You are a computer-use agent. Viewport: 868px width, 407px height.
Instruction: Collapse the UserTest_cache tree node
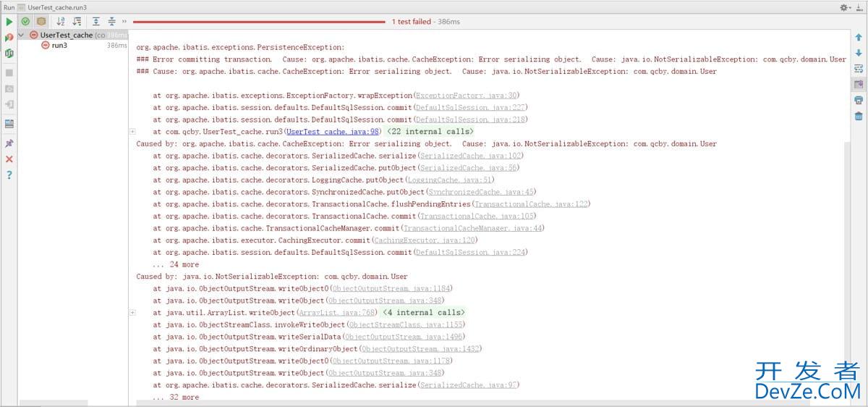click(22, 35)
